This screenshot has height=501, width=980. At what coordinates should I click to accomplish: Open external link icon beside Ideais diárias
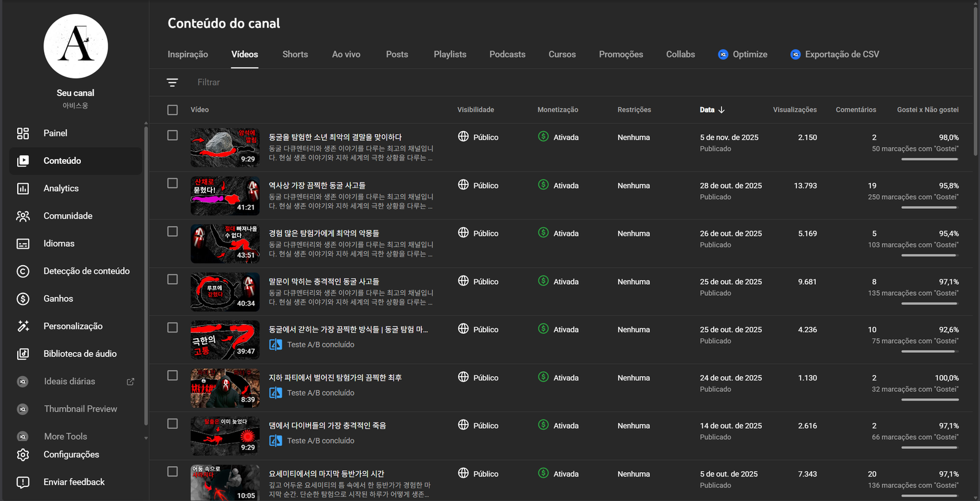(x=130, y=382)
